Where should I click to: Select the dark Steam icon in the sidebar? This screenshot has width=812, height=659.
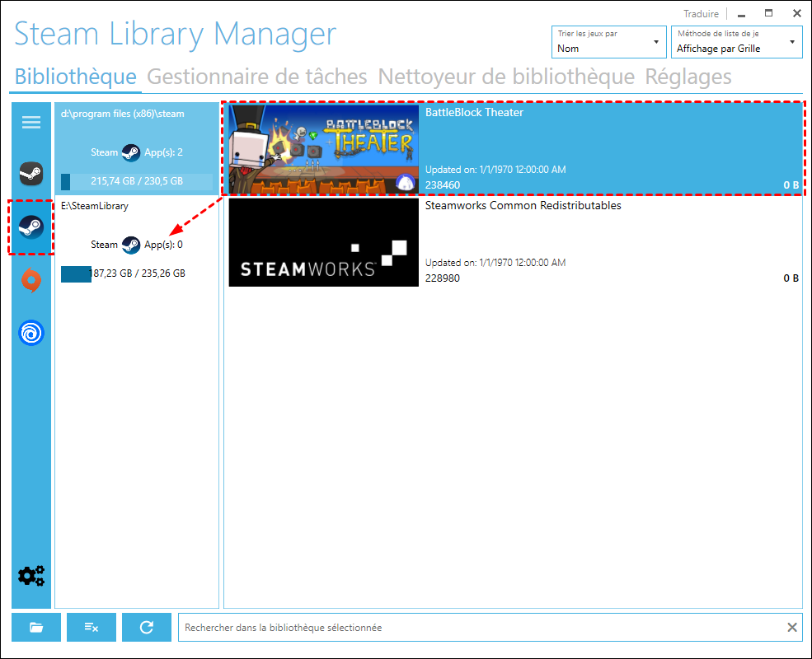pos(31,173)
